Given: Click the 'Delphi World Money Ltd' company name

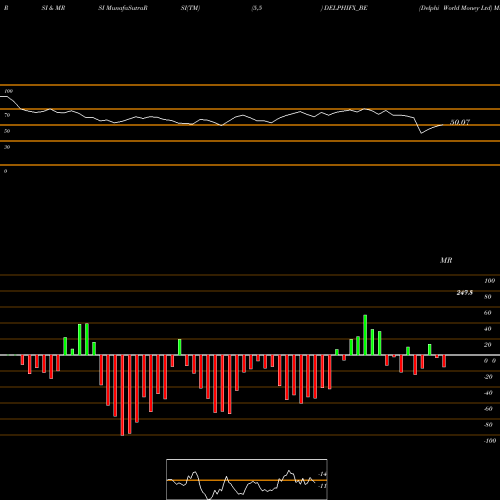Looking at the screenshot, I should coord(456,8).
